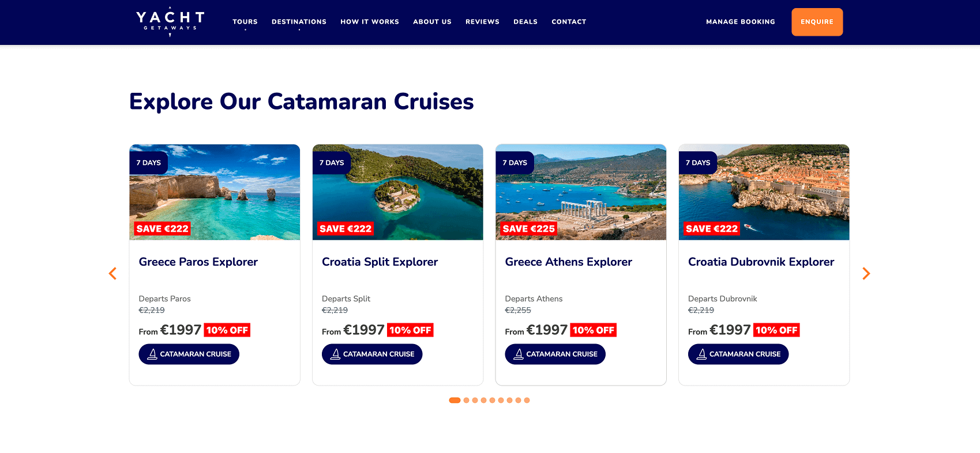
Task: Click the Yacht Getaways logo
Action: point(170,22)
